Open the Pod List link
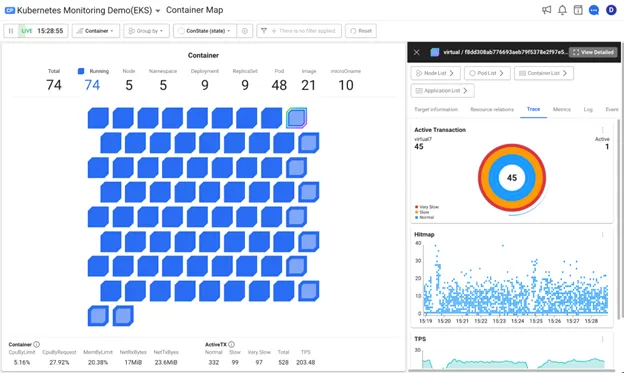This screenshot has width=624, height=373. [x=487, y=73]
